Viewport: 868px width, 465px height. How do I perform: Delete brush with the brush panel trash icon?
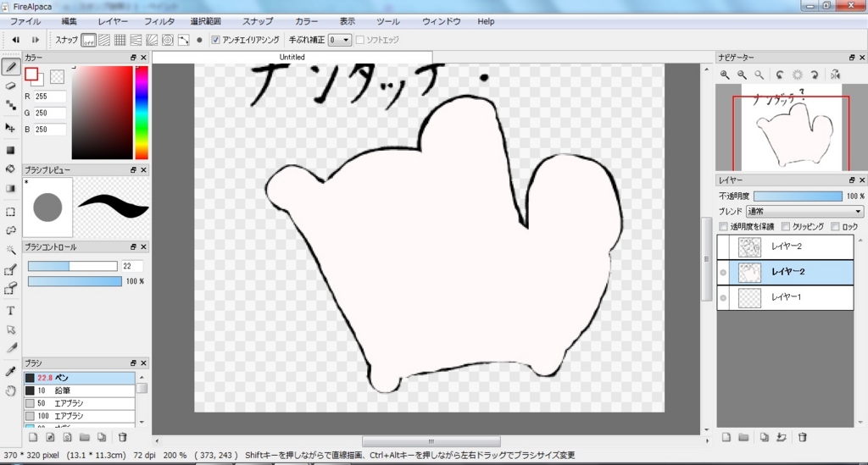click(x=123, y=437)
